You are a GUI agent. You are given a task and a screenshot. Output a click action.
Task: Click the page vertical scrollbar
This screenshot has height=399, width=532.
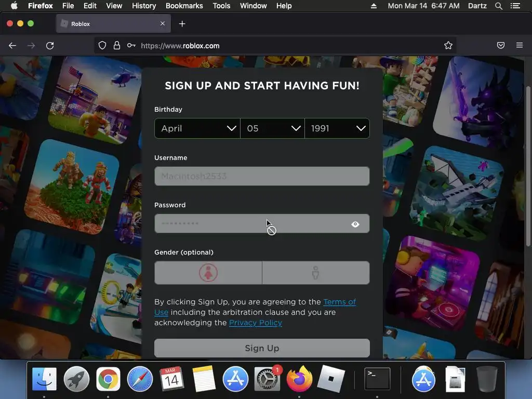[x=528, y=166]
